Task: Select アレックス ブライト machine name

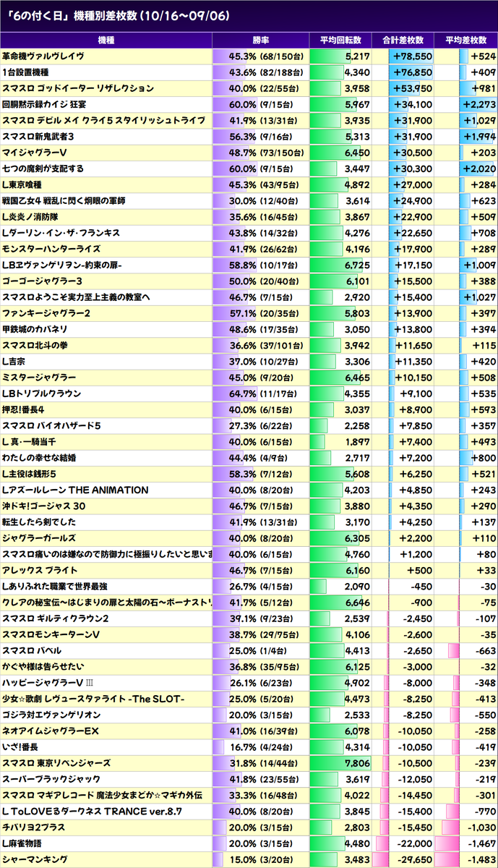Action: pyautogui.click(x=40, y=570)
